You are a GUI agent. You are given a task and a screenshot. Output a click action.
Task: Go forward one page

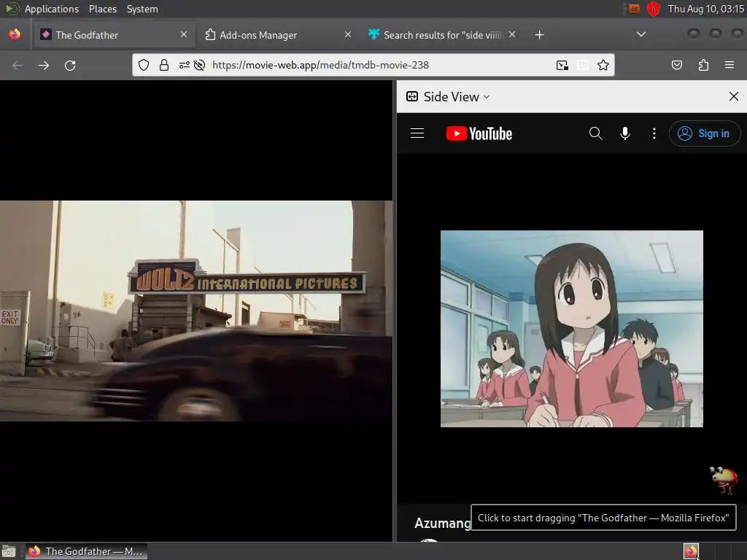[x=44, y=65]
